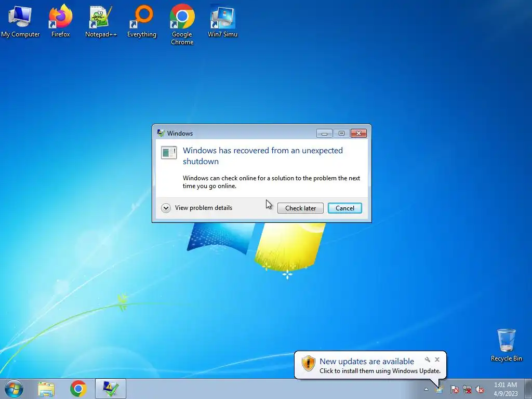Select the Recycle Bin icon
Viewport: 532px width, 399px height.
tap(506, 345)
